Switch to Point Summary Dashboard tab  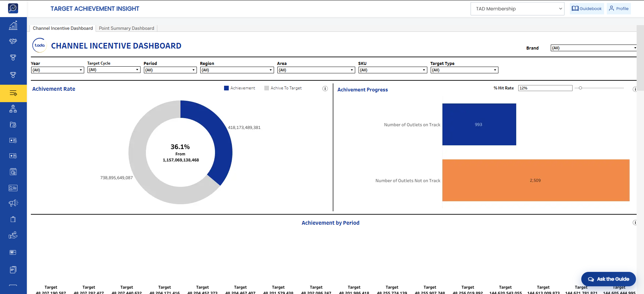tap(126, 28)
